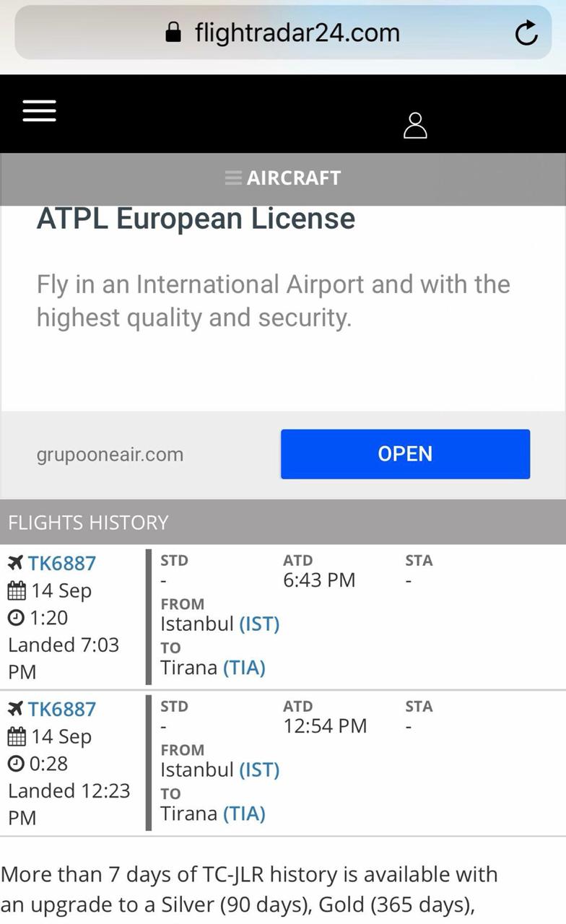This screenshot has height=924, width=566.
Task: Open second TK6887 flight link
Action: (62, 709)
